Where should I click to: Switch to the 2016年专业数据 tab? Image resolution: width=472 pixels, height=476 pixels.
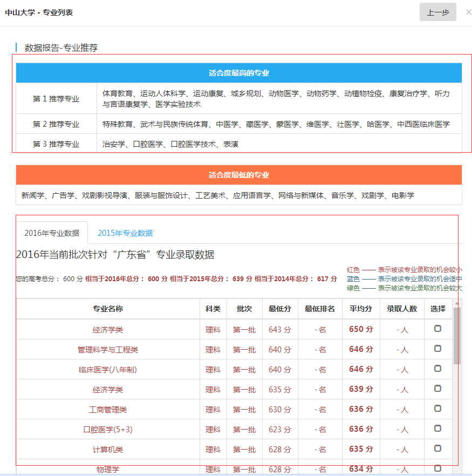(x=52, y=233)
